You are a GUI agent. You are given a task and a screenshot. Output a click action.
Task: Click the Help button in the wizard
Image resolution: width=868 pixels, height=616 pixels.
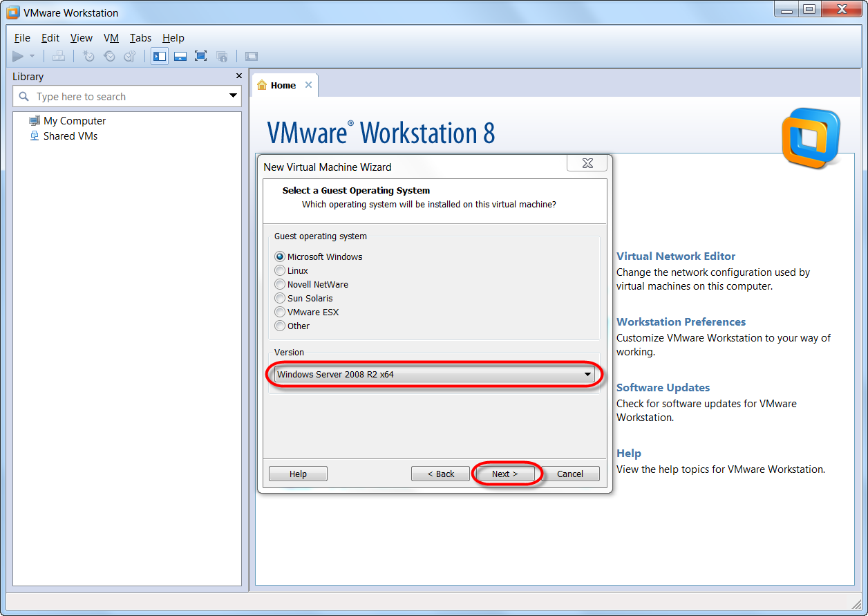click(298, 474)
